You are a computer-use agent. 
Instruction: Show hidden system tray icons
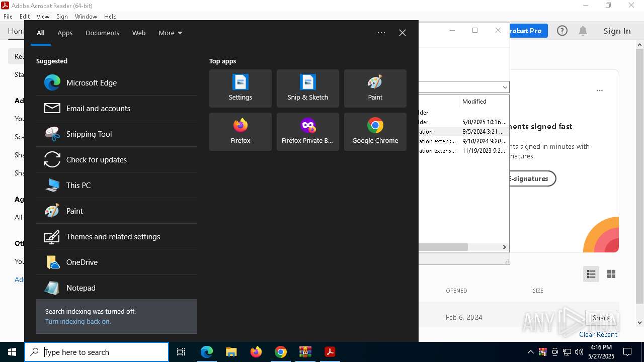[x=530, y=352]
